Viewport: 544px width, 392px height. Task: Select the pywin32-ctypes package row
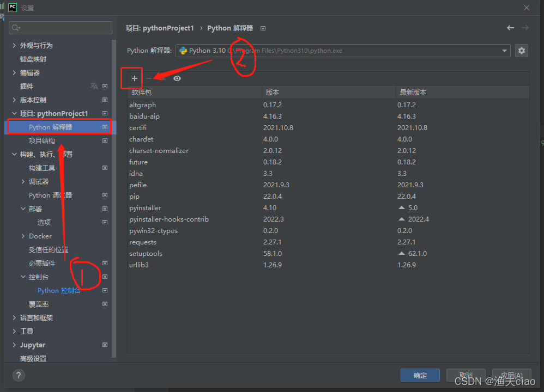(328, 230)
